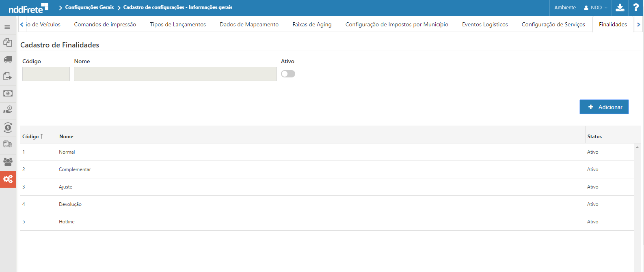The image size is (644, 272).
Task: Open the money bill sidebar icon
Action: pos(8,93)
